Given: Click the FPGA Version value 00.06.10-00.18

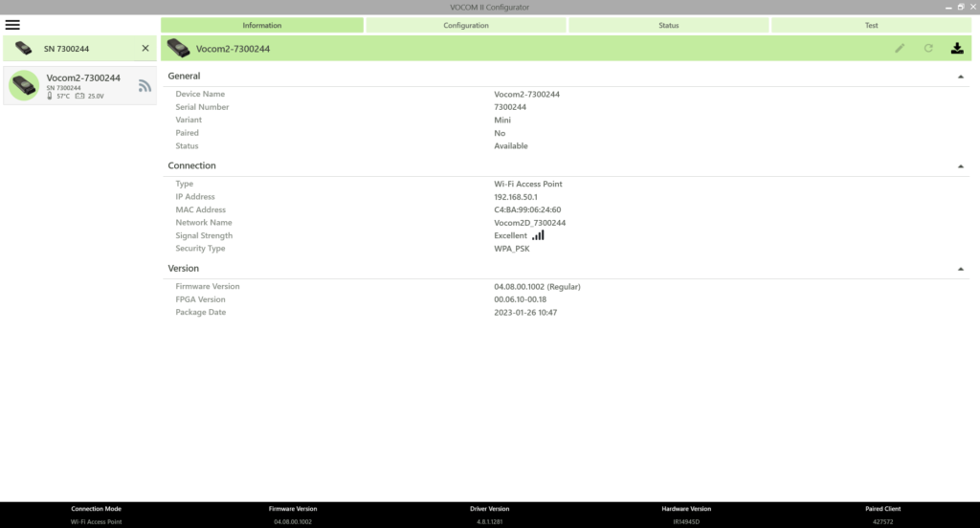Looking at the screenshot, I should click(520, 299).
